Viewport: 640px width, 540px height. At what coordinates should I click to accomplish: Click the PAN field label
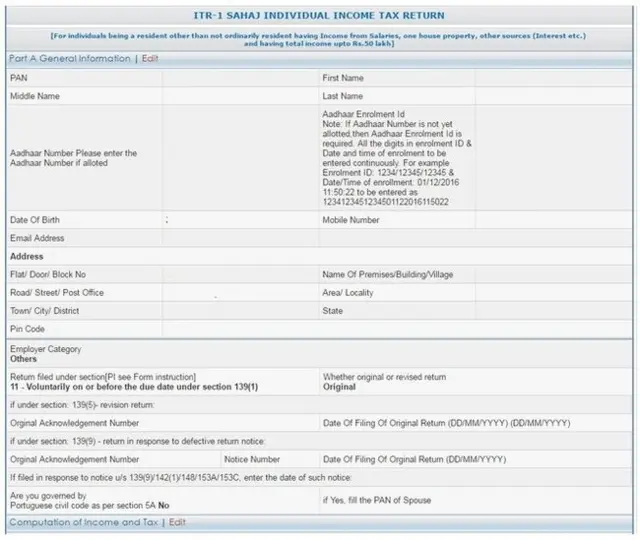19,78
